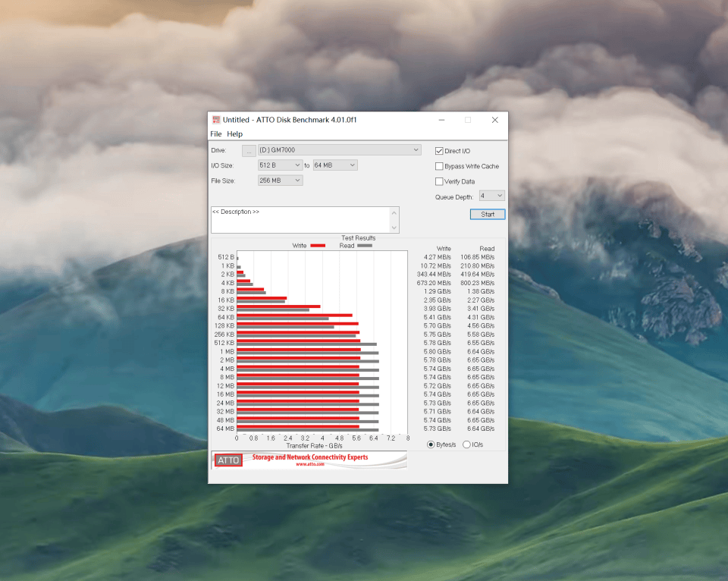Viewport: 728px width, 581px height.
Task: Open the 512 B I/O size dropdown
Action: (280, 165)
